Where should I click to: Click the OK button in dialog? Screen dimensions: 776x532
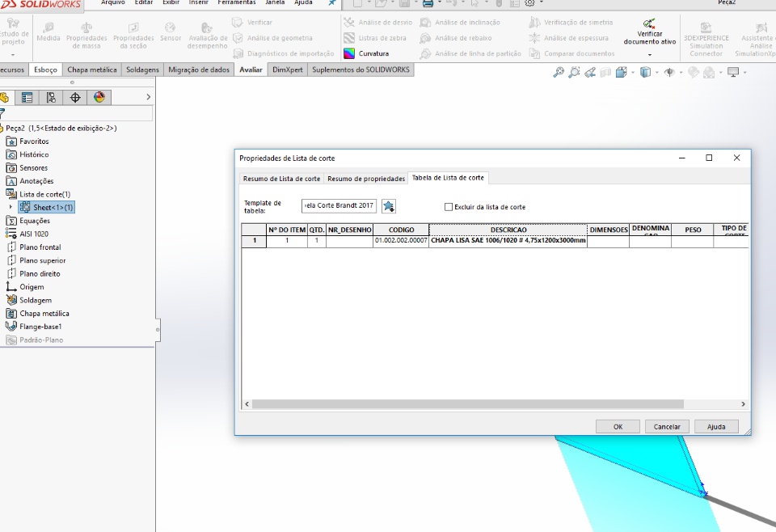point(618,427)
